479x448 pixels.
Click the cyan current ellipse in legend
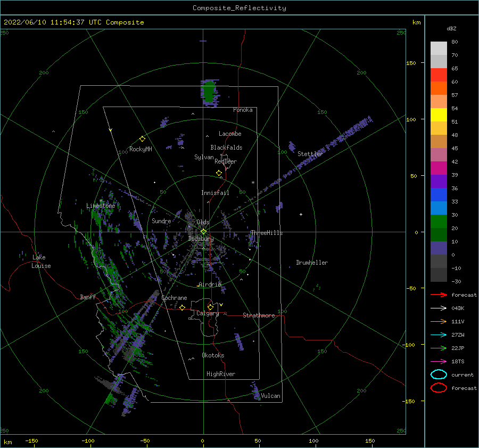pyautogui.click(x=439, y=374)
